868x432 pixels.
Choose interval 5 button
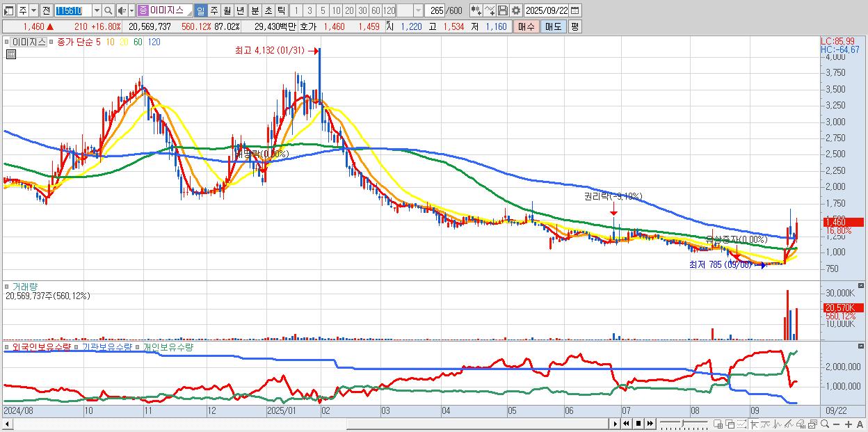[x=323, y=10]
